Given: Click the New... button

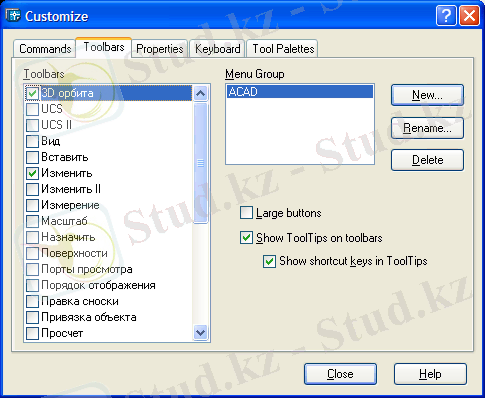Looking at the screenshot, I should click(427, 95).
